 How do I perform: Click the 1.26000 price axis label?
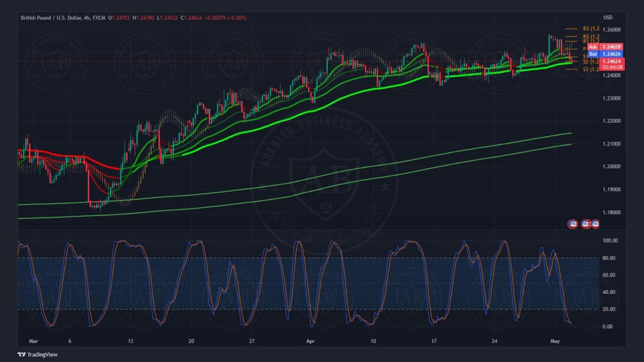pyautogui.click(x=612, y=30)
